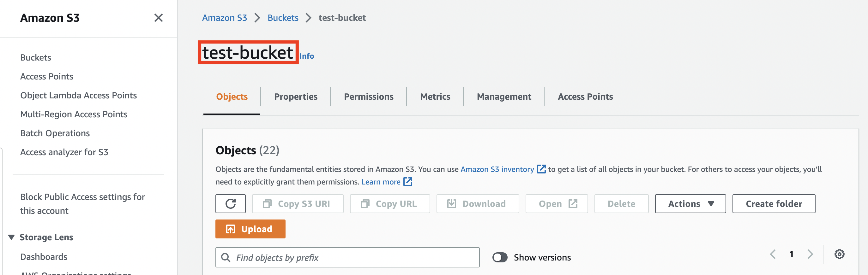
Task: Open Batch Operations in the sidebar
Action: pos(55,133)
